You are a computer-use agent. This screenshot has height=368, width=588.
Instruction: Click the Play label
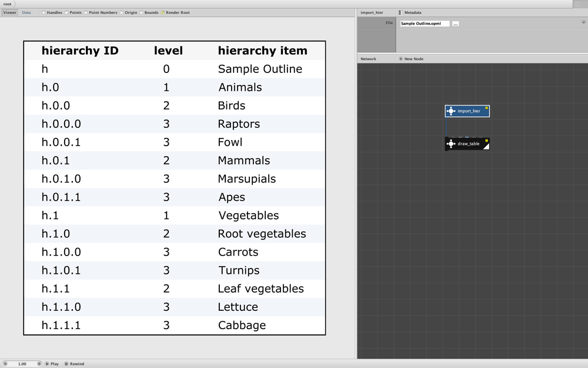coord(55,364)
